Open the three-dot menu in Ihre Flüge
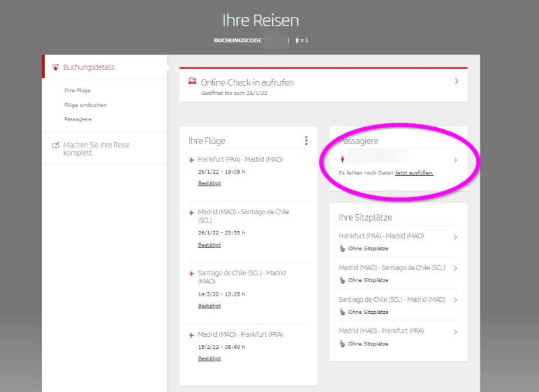 pyautogui.click(x=306, y=141)
